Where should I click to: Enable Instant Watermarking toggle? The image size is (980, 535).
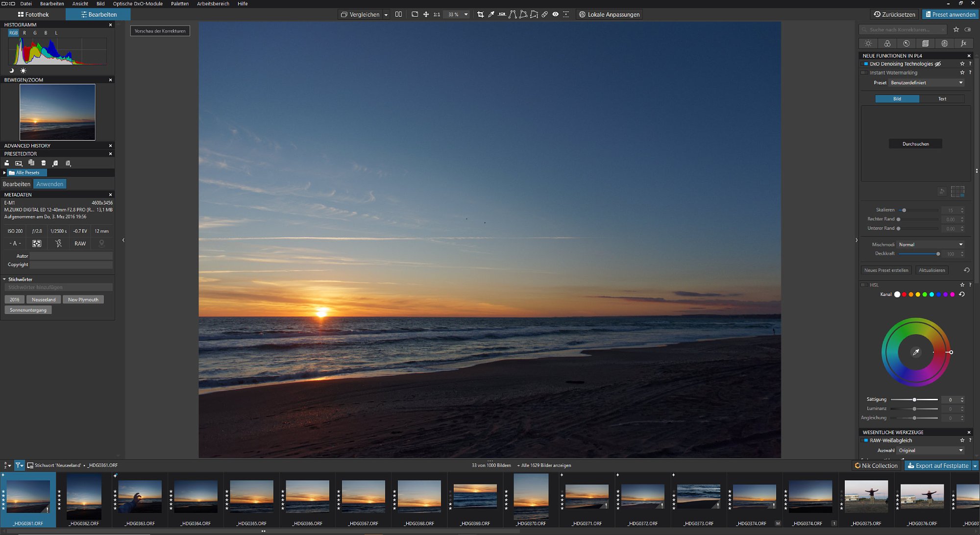tap(865, 73)
